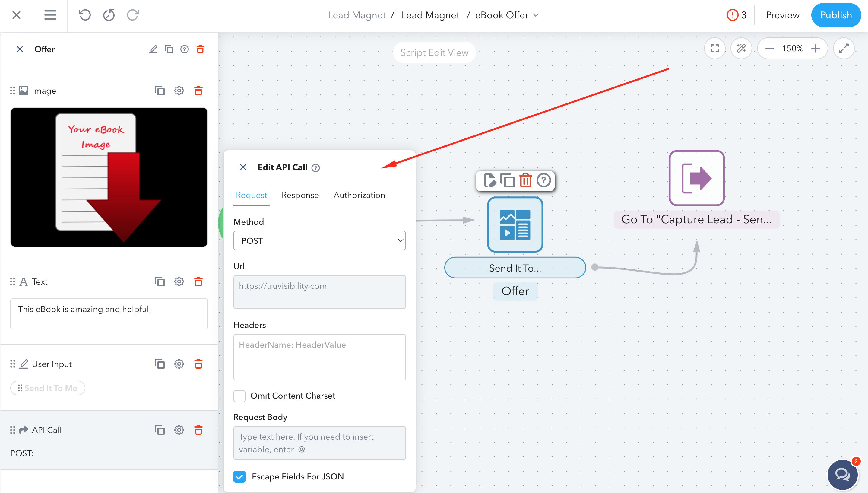
Task: Switch to the Authorization tab
Action: pyautogui.click(x=358, y=195)
